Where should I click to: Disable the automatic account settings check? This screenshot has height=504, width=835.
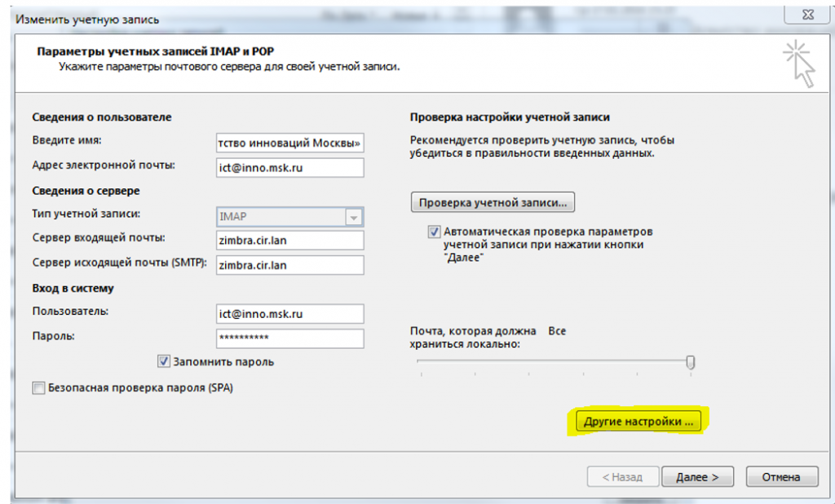[434, 232]
